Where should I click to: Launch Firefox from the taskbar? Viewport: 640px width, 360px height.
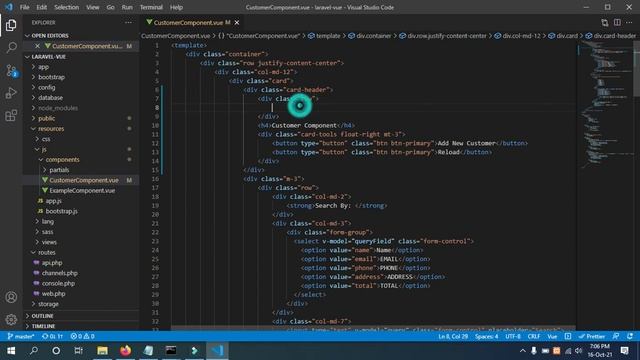[125, 351]
